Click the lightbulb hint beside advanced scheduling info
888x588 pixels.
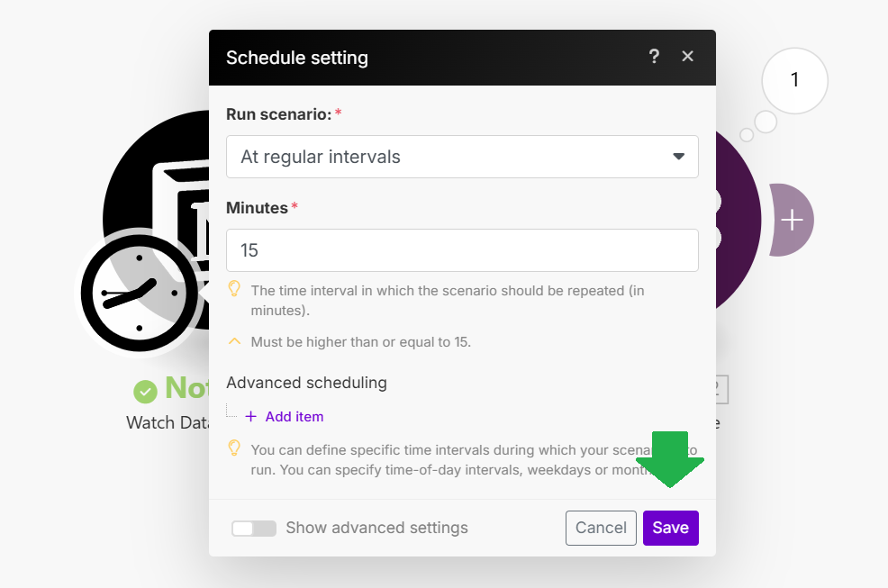point(234,448)
